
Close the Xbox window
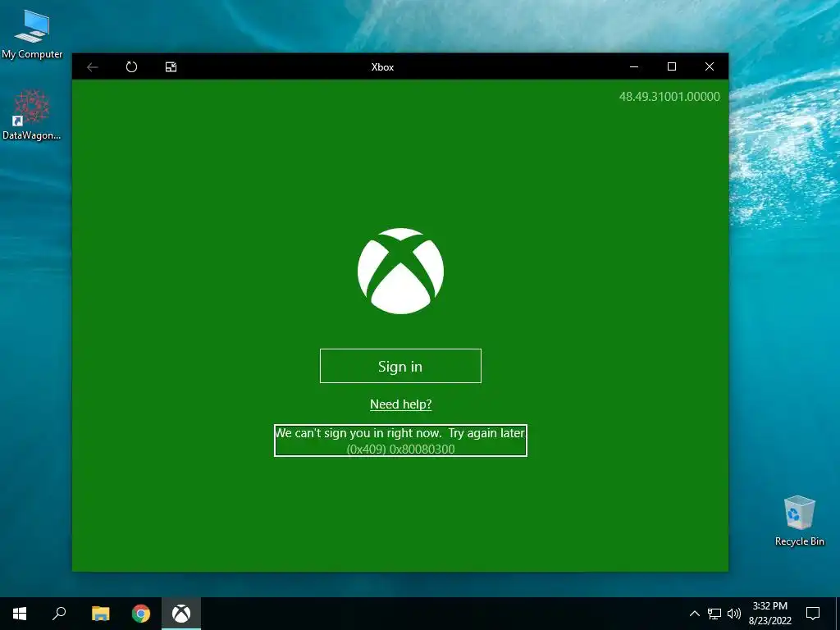coord(710,67)
